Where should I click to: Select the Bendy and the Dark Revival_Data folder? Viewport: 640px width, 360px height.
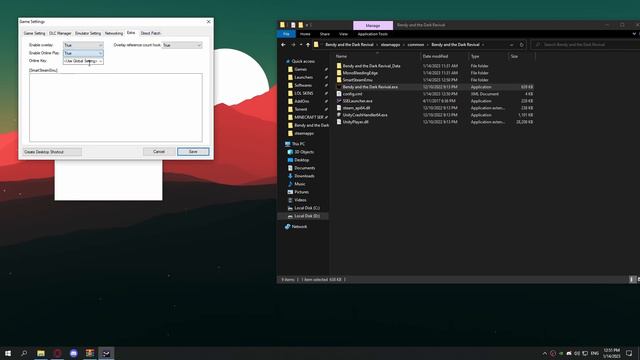click(371, 66)
